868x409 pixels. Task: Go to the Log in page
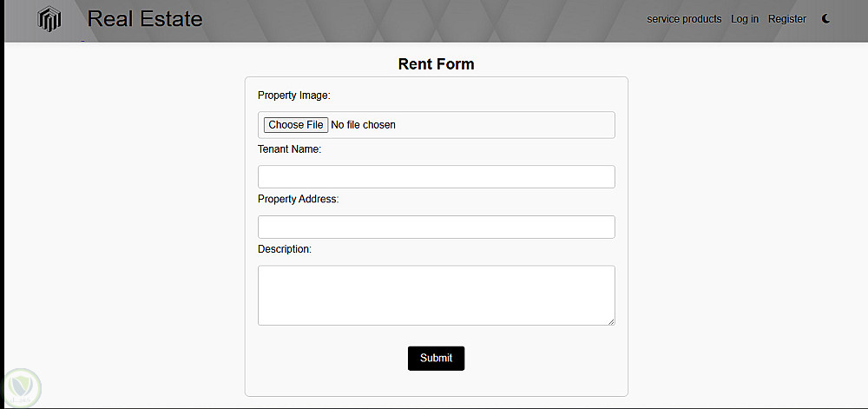[745, 19]
